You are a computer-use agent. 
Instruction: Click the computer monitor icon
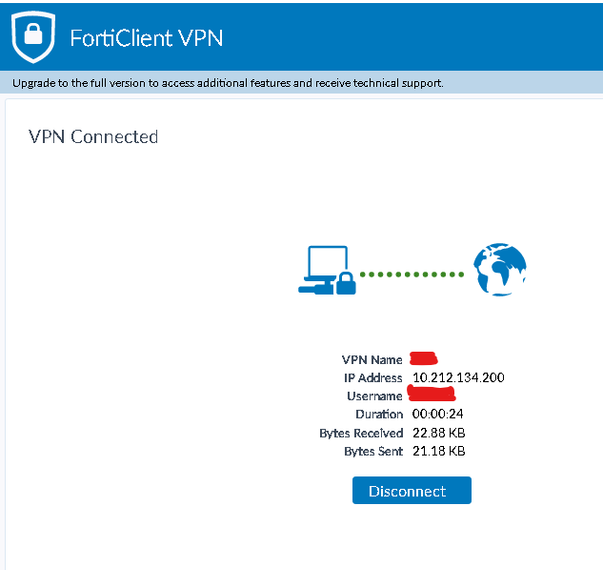[324, 266]
